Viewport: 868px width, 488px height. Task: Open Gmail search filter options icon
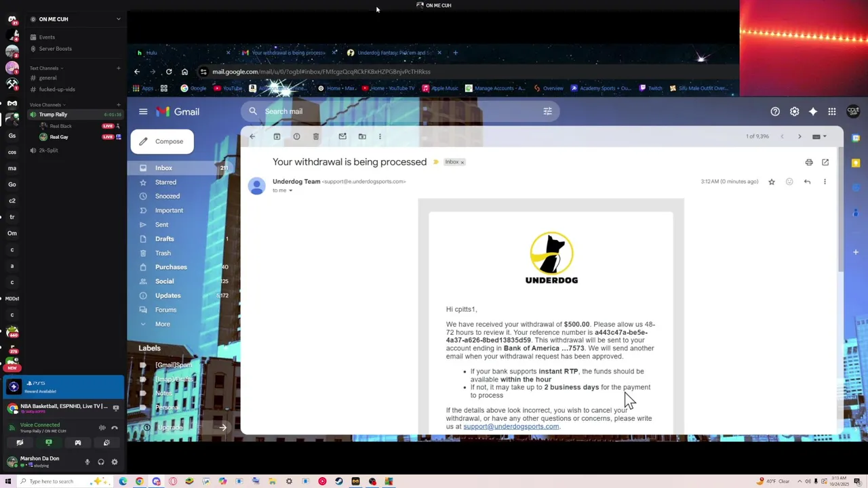click(547, 112)
